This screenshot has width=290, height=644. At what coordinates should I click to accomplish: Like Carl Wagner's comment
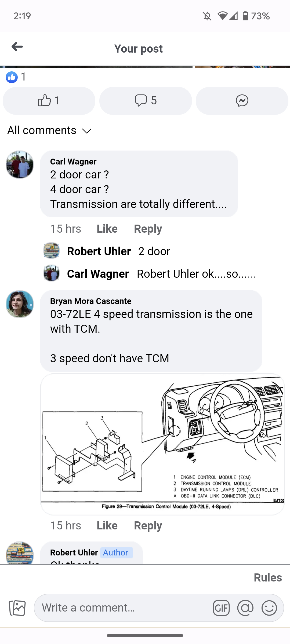point(107,229)
